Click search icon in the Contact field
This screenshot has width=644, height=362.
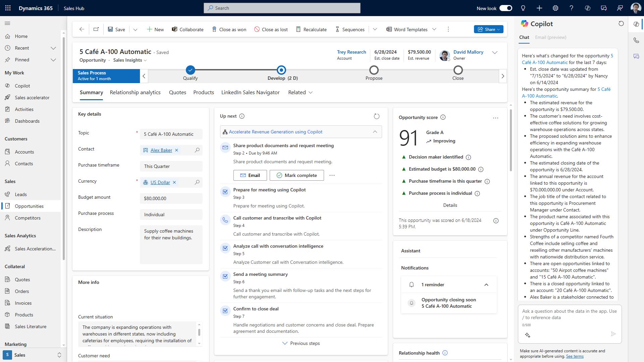tap(197, 150)
